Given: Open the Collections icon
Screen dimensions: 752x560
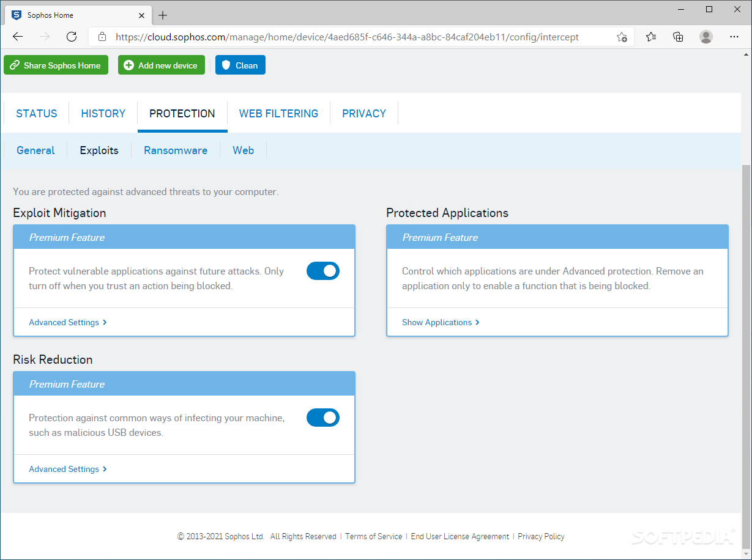Looking at the screenshot, I should pos(678,37).
